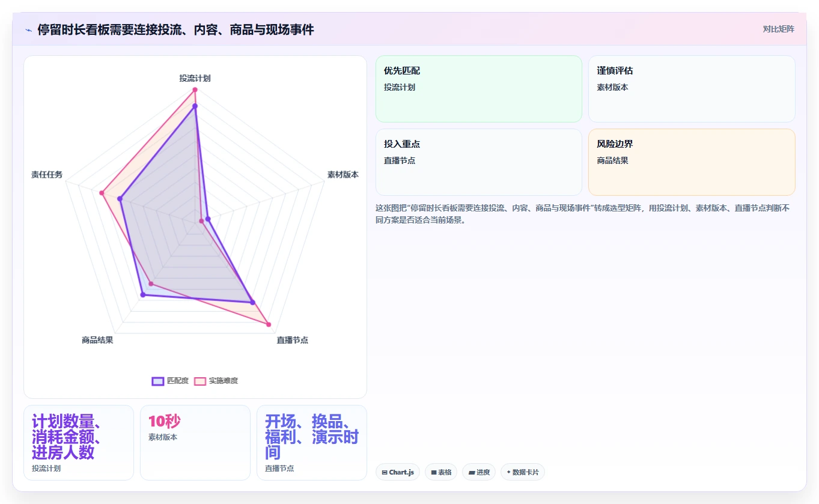
Task: Select the 10秒 素材版本 stat card
Action: pos(195,443)
